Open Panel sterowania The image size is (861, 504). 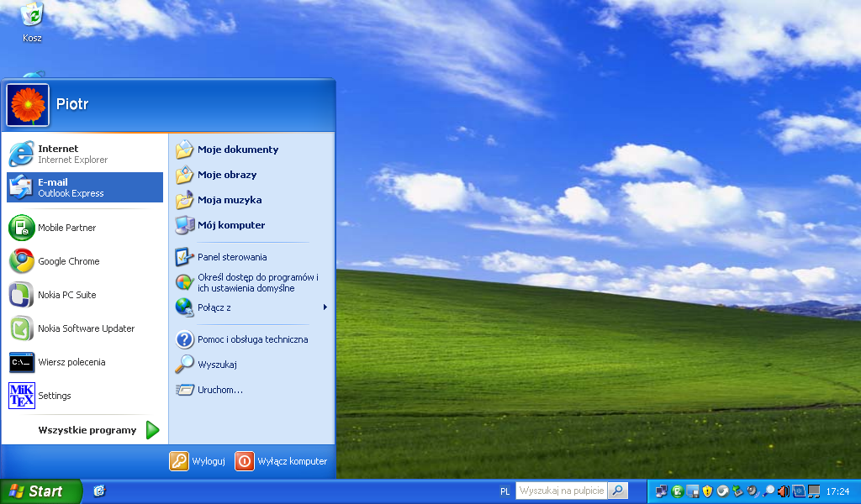251,257
